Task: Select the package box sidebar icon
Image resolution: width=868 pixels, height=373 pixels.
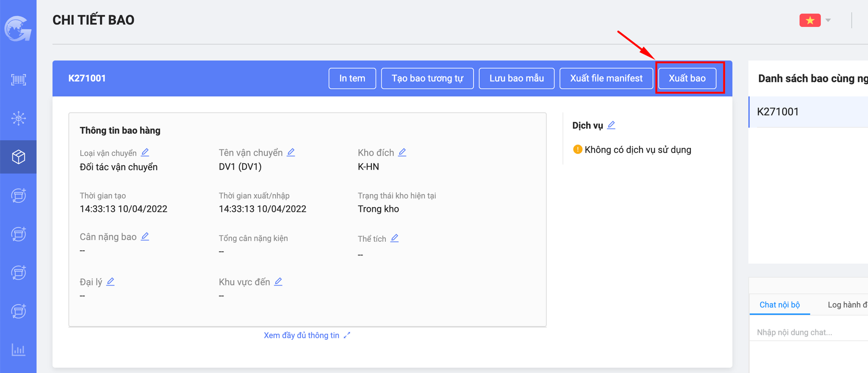Action: click(18, 157)
